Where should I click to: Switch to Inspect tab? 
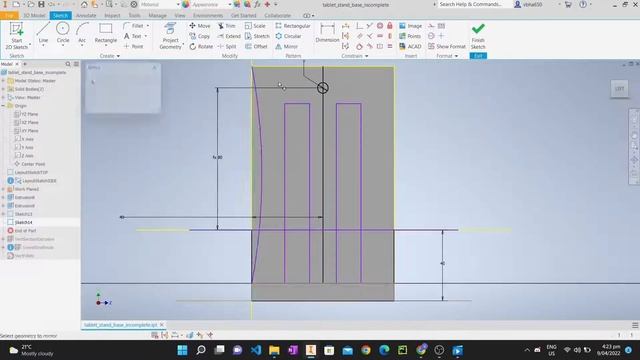click(x=112, y=16)
